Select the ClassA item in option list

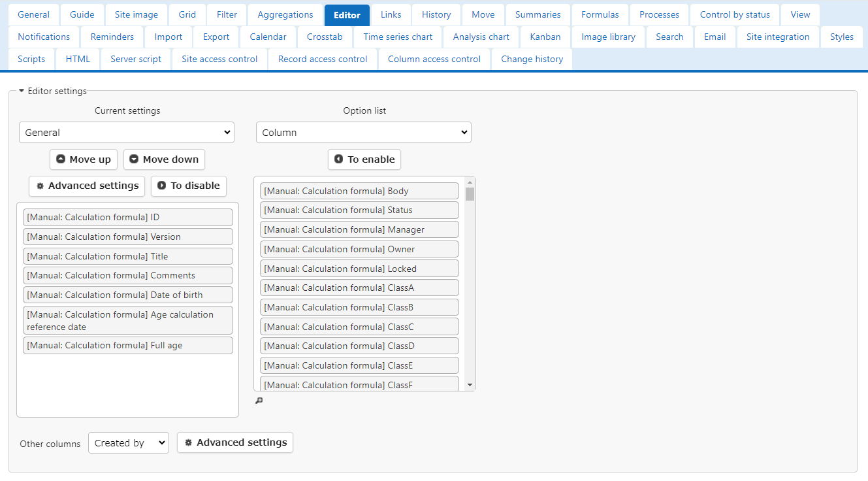coord(359,288)
